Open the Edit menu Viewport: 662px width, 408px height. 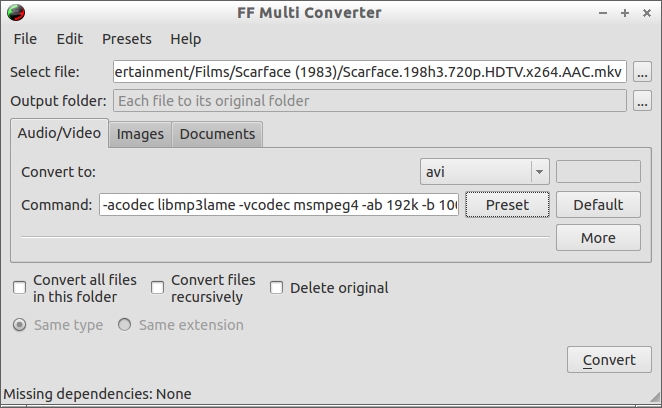click(70, 39)
